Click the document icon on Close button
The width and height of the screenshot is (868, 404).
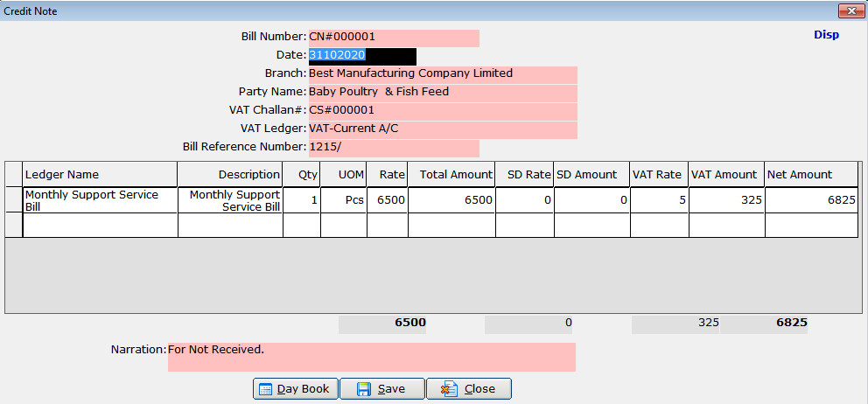coord(449,390)
